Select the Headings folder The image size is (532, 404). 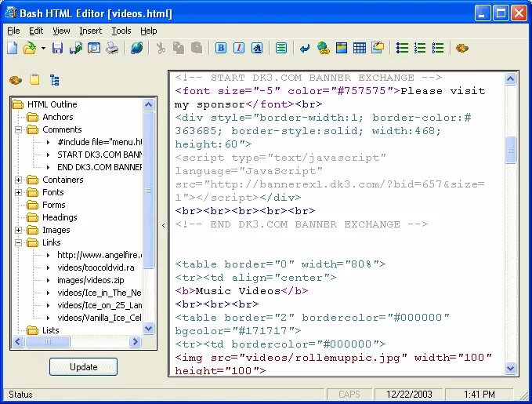point(60,217)
